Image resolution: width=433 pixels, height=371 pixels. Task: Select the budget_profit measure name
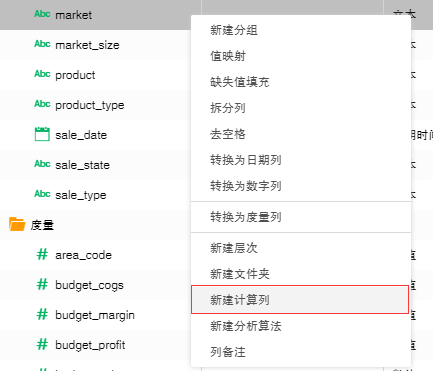90,345
